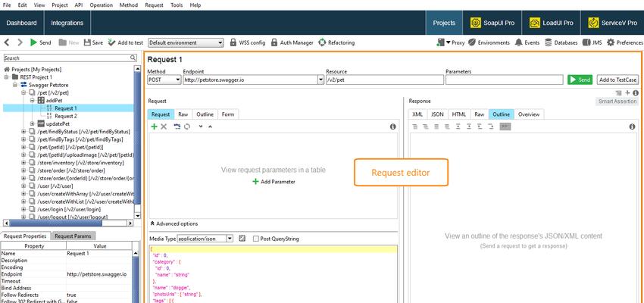644x303 pixels.
Task: Go forward with the right arrow icon
Action: pyautogui.click(x=20, y=42)
